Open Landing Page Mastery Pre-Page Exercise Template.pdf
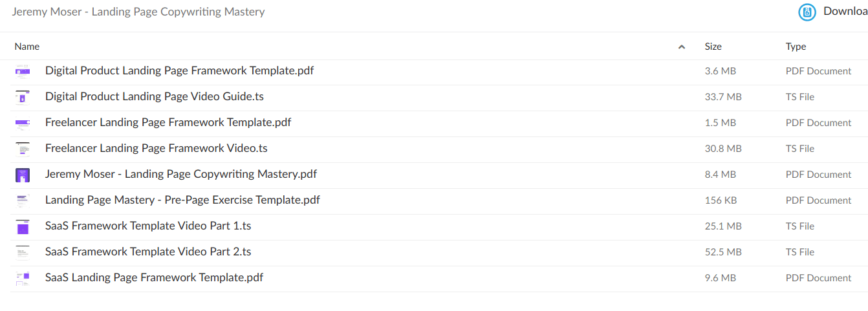The image size is (868, 311). coord(182,200)
